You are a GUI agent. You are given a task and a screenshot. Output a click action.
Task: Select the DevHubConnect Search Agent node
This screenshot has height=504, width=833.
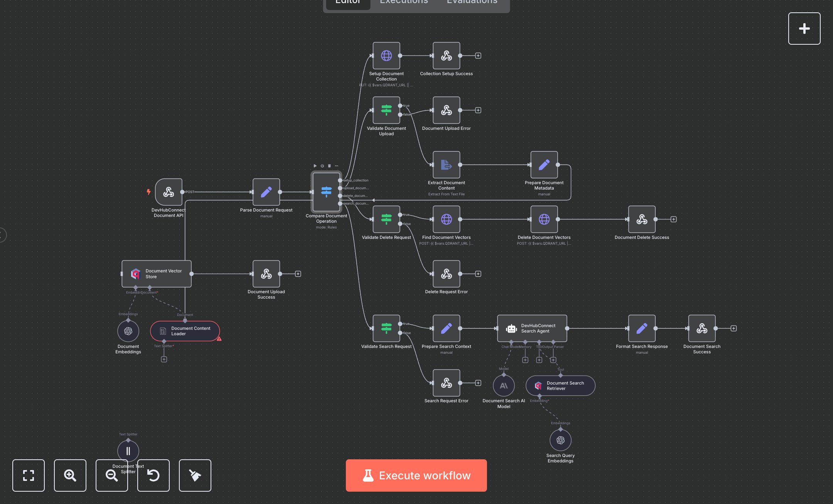(532, 328)
